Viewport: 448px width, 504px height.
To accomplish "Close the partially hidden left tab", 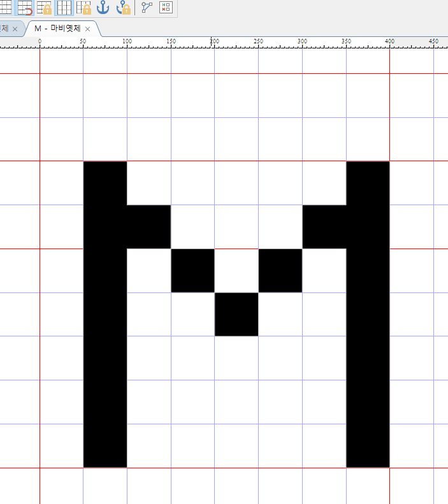I will [x=15, y=29].
